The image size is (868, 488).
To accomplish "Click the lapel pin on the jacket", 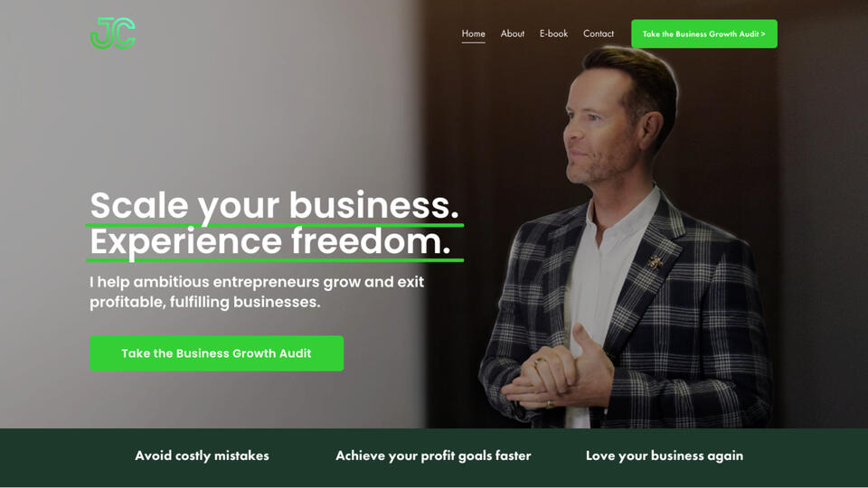I will tap(656, 262).
